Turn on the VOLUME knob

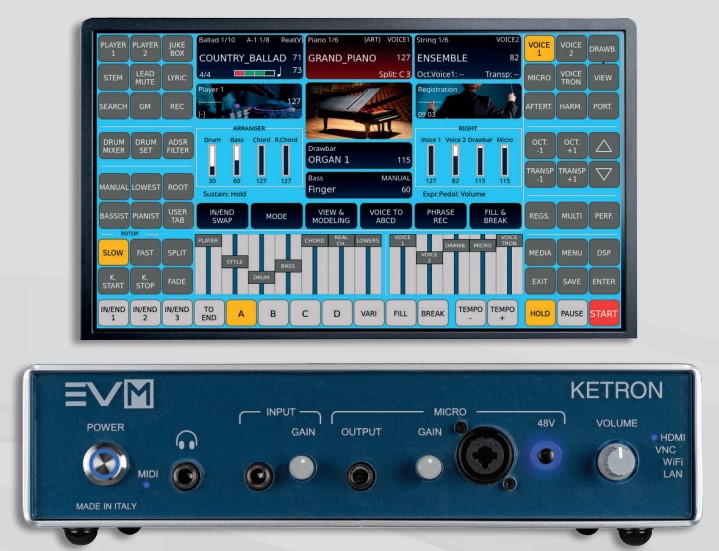point(616,461)
